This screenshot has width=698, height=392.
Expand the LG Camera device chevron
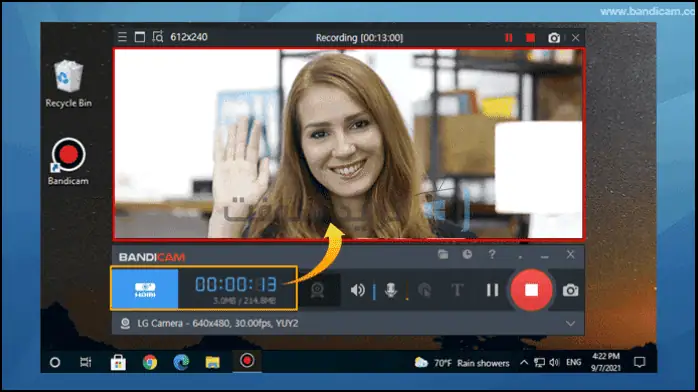pyautogui.click(x=571, y=323)
